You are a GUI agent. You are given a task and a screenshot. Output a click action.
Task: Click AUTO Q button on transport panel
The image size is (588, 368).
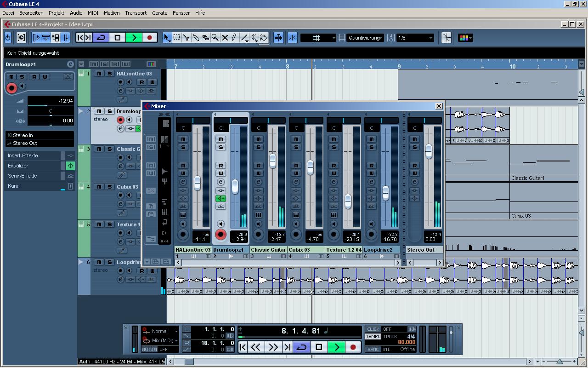point(149,350)
